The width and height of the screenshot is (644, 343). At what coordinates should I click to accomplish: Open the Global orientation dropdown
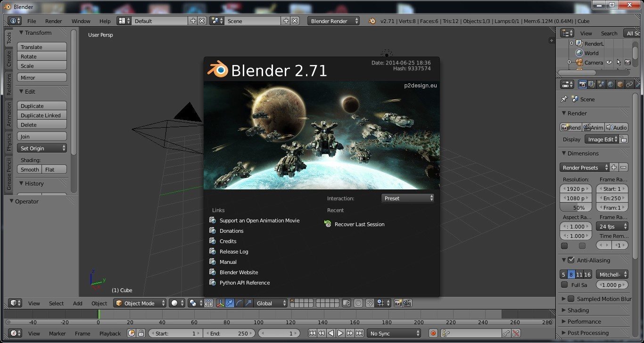click(271, 303)
